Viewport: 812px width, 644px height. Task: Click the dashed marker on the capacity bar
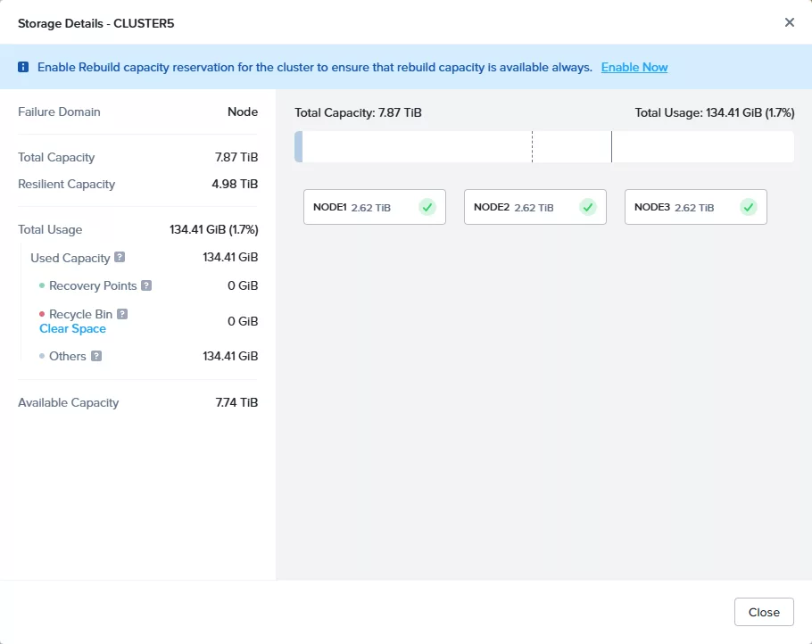[x=532, y=147]
